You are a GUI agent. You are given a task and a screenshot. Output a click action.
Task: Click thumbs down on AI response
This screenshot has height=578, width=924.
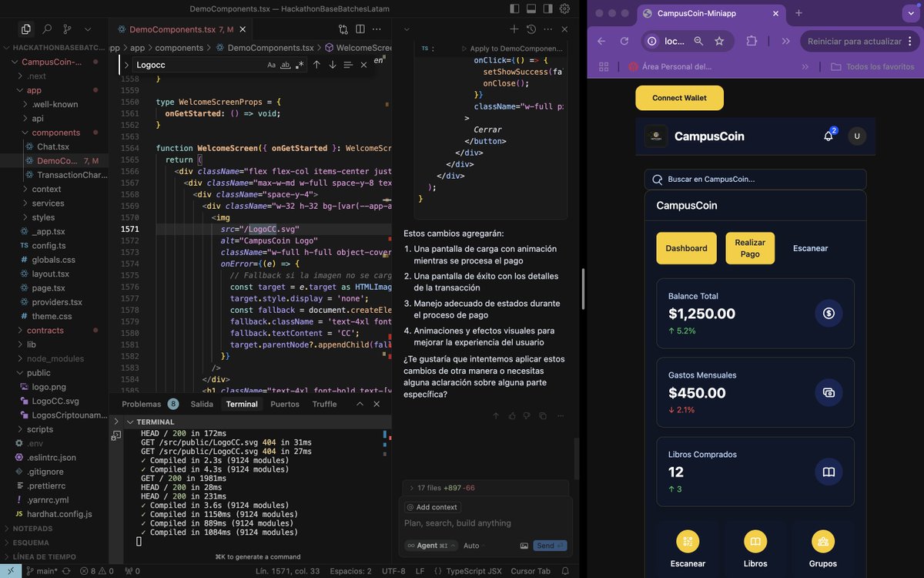tap(527, 416)
